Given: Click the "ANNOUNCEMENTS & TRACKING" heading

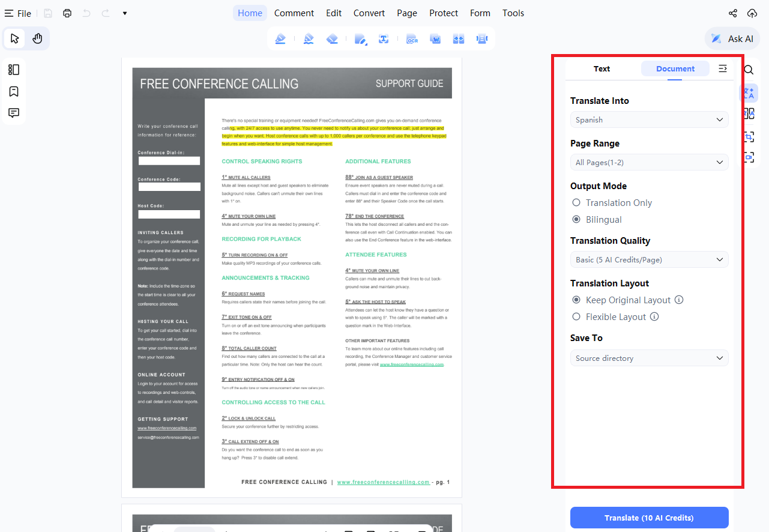Looking at the screenshot, I should coord(265,278).
